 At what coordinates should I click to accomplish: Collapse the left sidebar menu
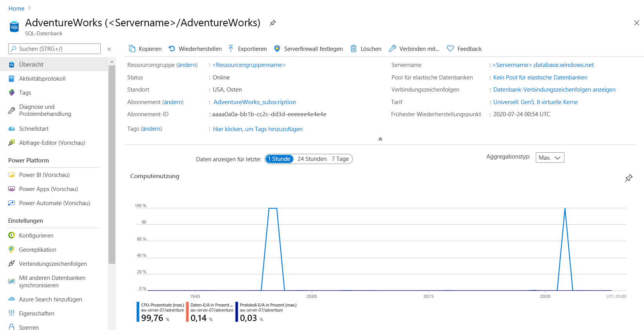click(x=109, y=49)
